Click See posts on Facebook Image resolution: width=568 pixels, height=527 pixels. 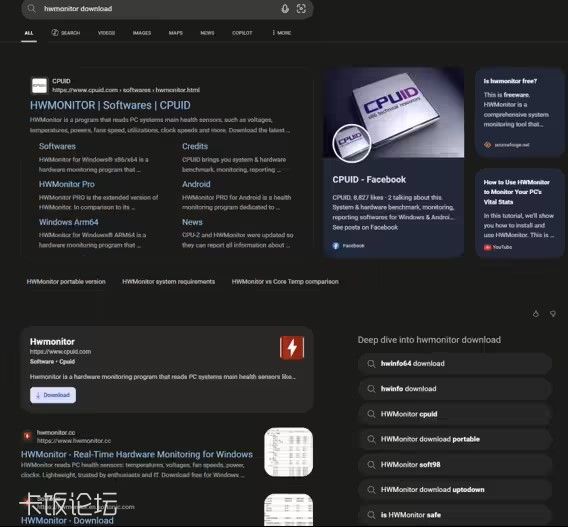pyautogui.click(x=365, y=227)
